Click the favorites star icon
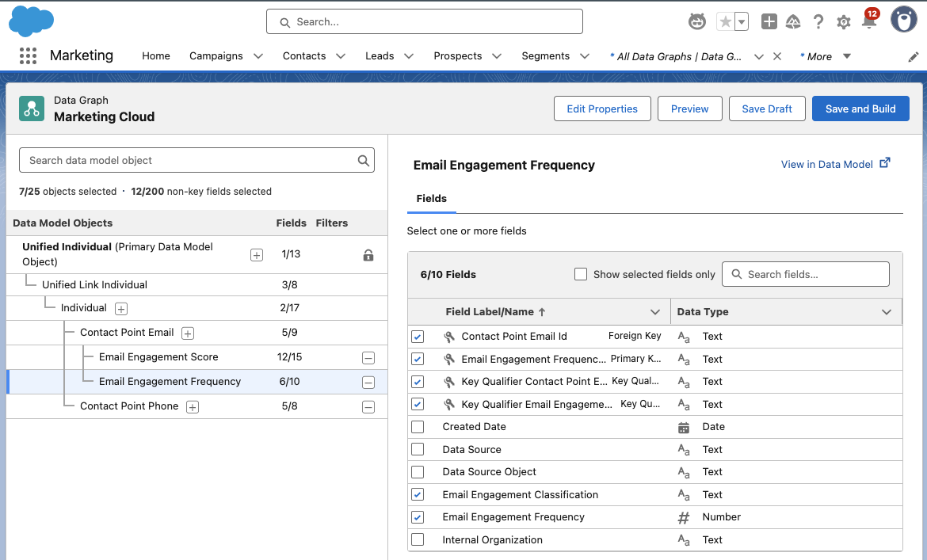927x560 pixels. point(725,22)
